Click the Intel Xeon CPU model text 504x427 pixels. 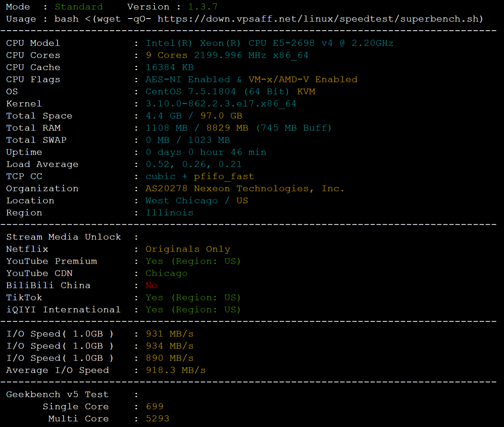pos(269,43)
